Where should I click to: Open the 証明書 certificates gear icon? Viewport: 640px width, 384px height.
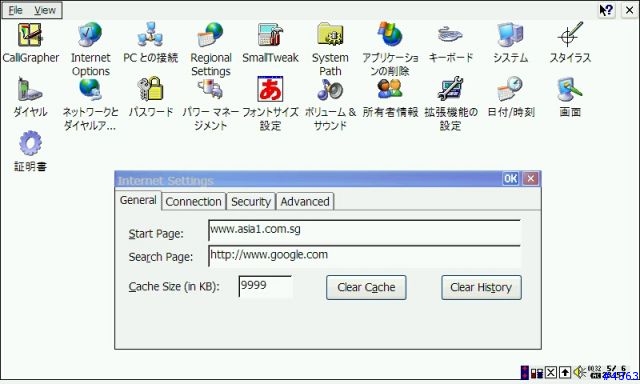(x=30, y=143)
